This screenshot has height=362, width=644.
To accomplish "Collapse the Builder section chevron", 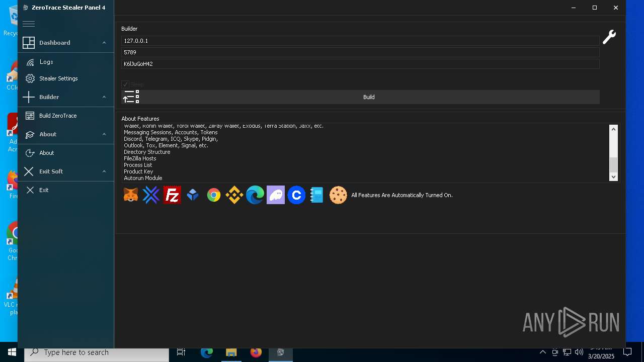I will tap(104, 97).
